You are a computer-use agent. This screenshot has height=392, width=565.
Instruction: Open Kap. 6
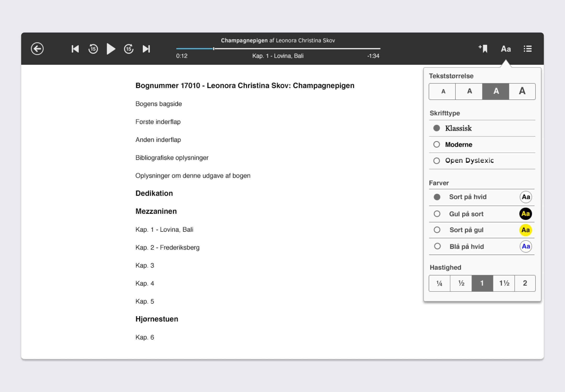tap(145, 337)
